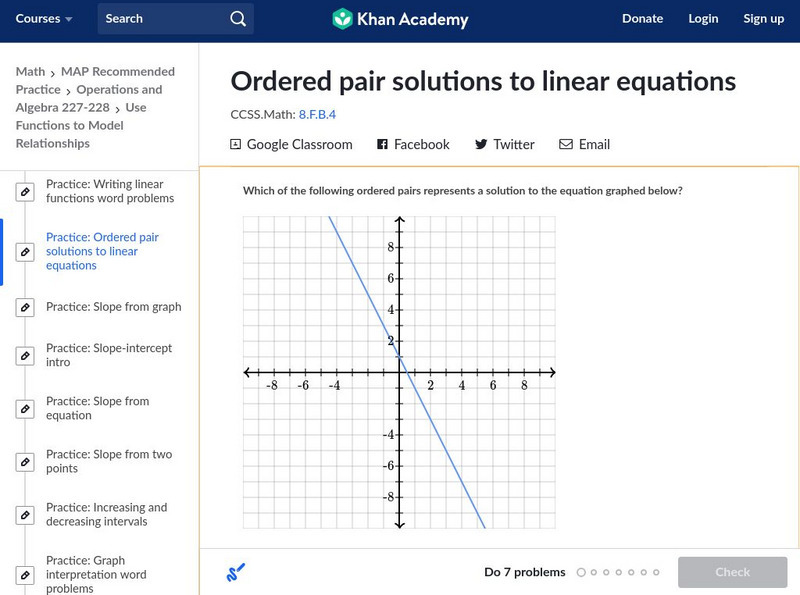Go to Practice: Slope from two points
Viewport: 800px width, 595px height.
109,461
